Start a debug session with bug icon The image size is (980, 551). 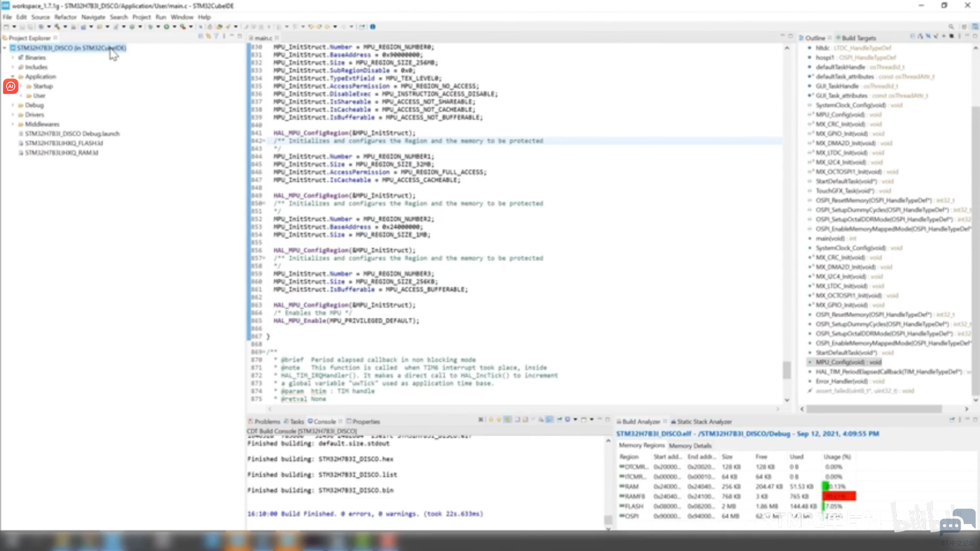point(150,27)
